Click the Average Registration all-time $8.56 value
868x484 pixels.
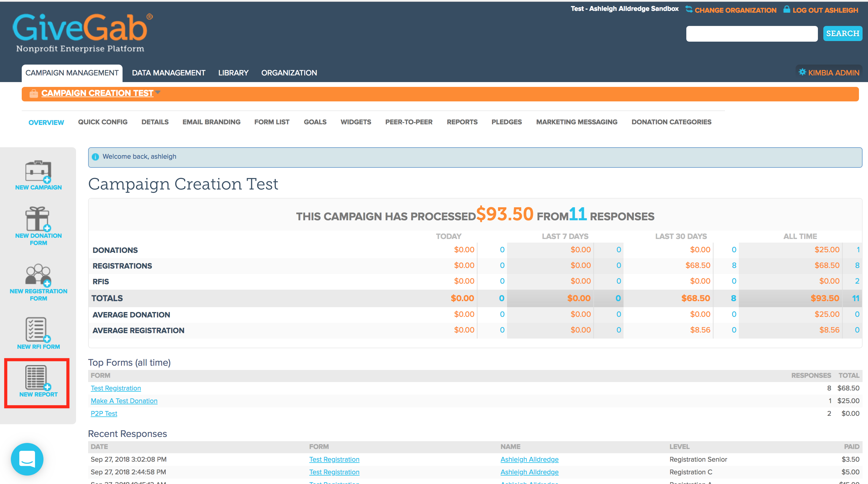(829, 330)
